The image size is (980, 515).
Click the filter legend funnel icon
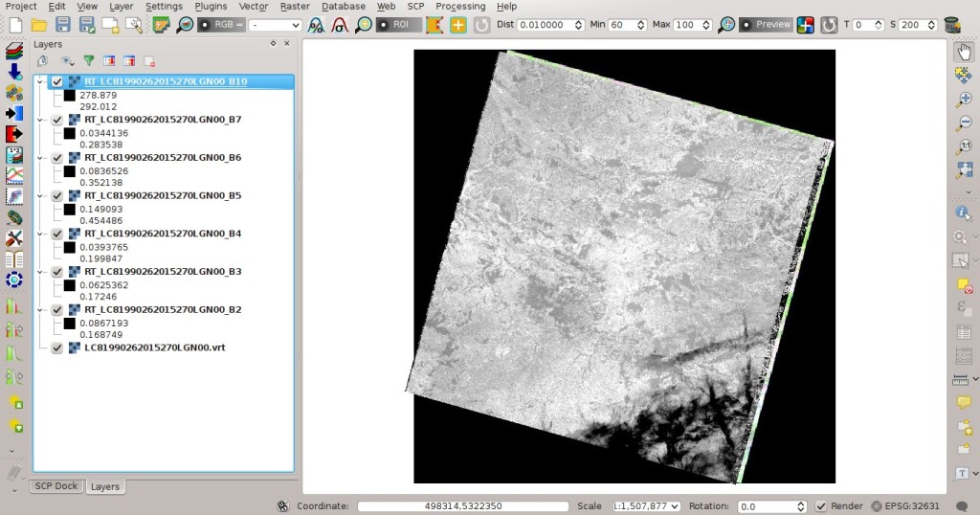(x=89, y=61)
